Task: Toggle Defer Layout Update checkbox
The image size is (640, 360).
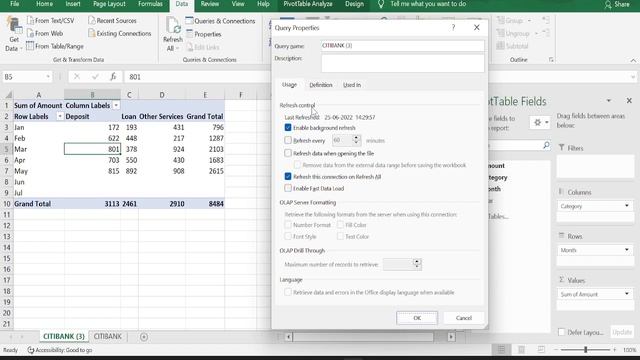Action: pyautogui.click(x=561, y=332)
